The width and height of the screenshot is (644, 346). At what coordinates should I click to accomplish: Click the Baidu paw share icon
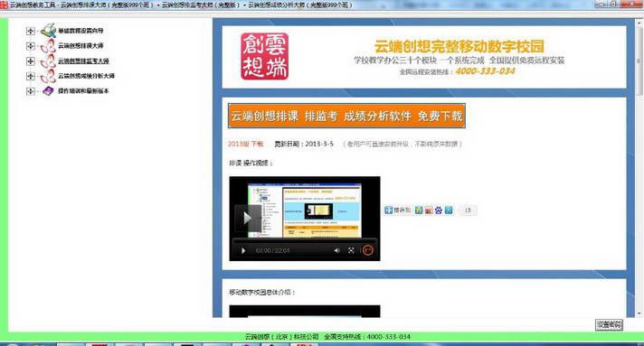point(439,210)
